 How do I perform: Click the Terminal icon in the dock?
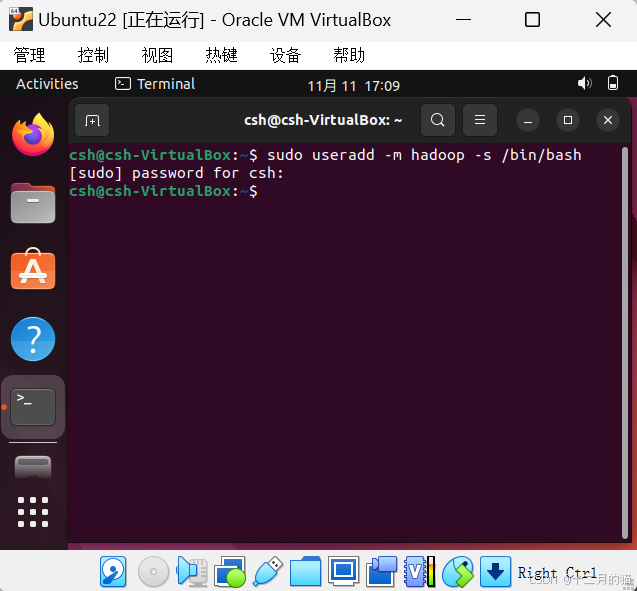tap(33, 407)
